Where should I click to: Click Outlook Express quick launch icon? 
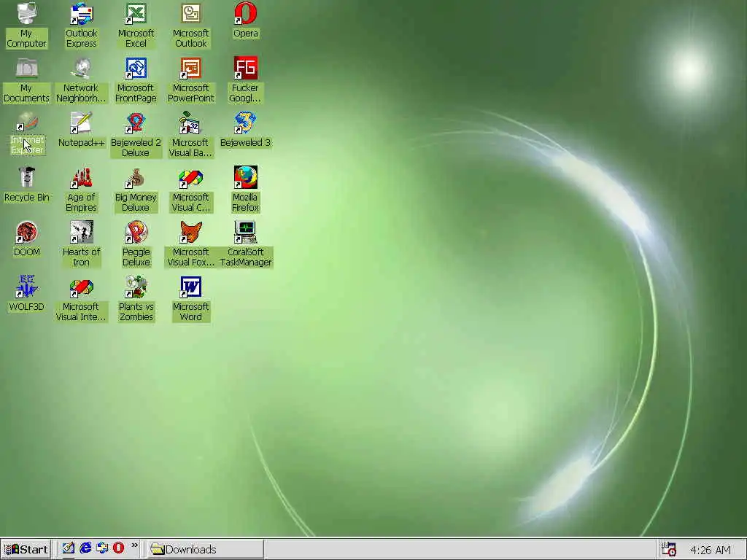[102, 548]
